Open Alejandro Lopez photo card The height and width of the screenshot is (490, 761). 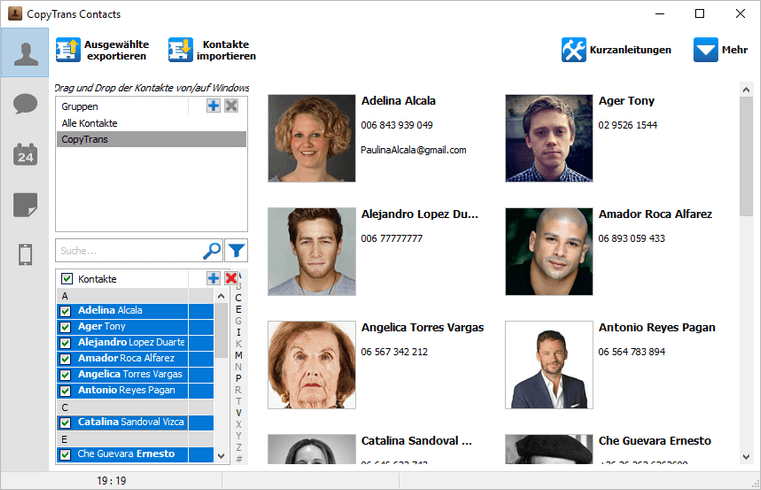click(x=312, y=251)
